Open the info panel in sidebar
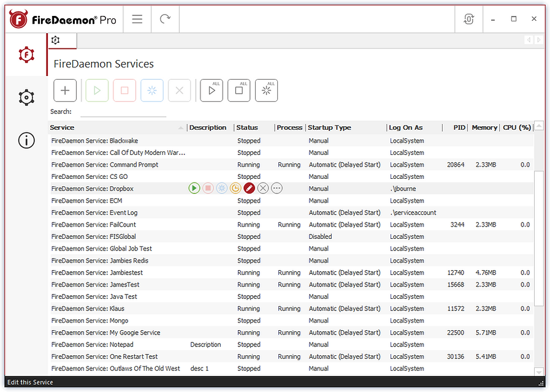 click(x=26, y=140)
